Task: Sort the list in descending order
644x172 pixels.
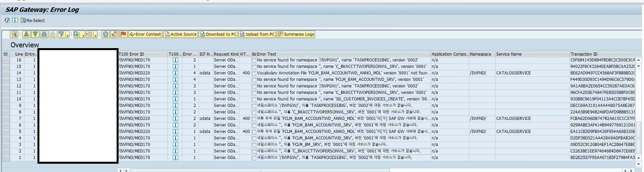Action: click(x=35, y=34)
